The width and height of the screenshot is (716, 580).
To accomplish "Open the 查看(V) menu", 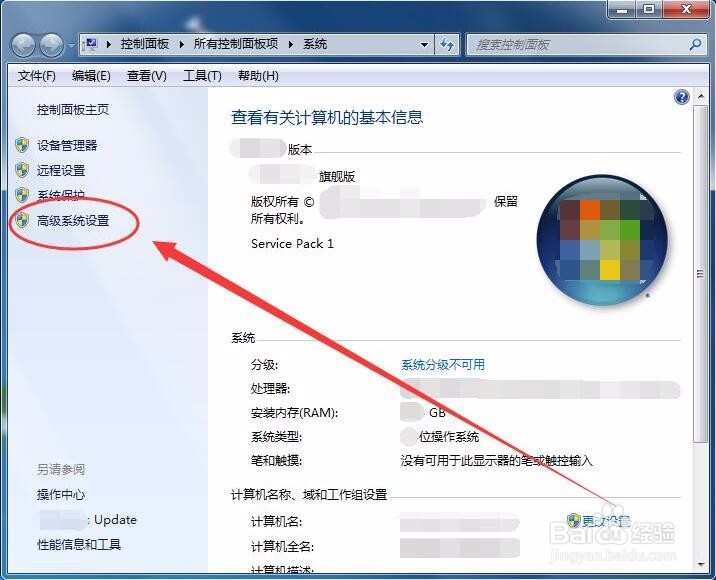I will pyautogui.click(x=147, y=75).
